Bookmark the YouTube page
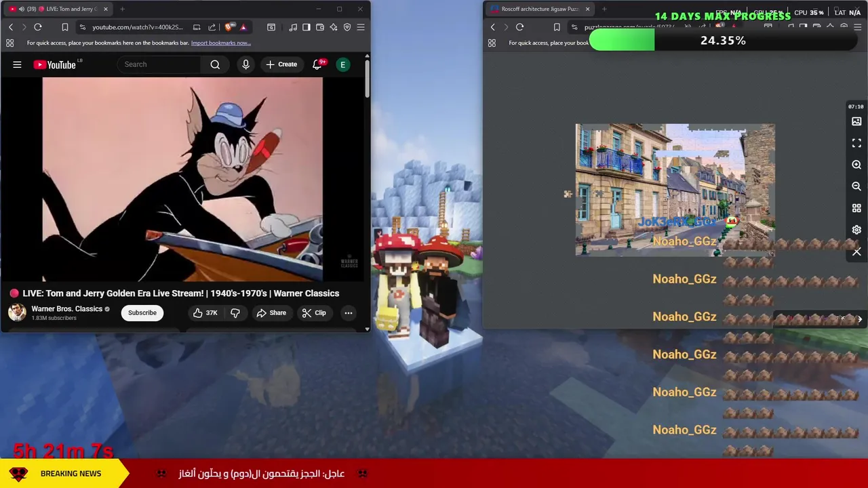868x488 pixels. click(64, 27)
